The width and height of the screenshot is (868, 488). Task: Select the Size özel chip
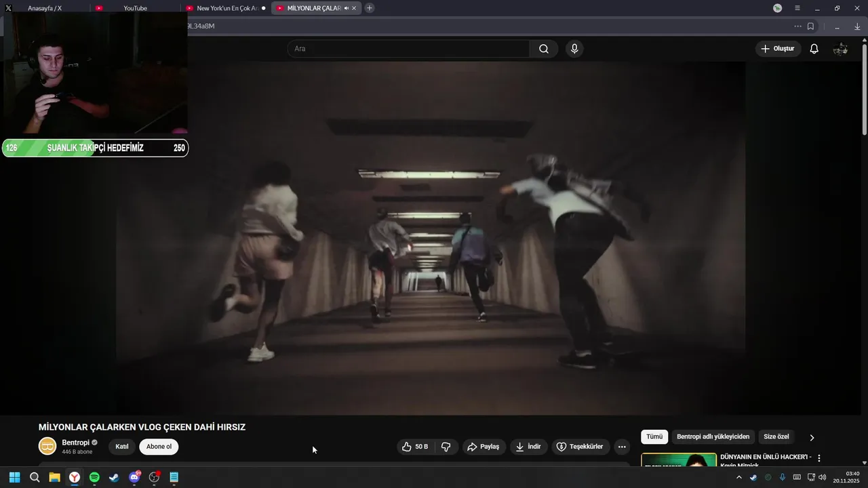point(776,437)
